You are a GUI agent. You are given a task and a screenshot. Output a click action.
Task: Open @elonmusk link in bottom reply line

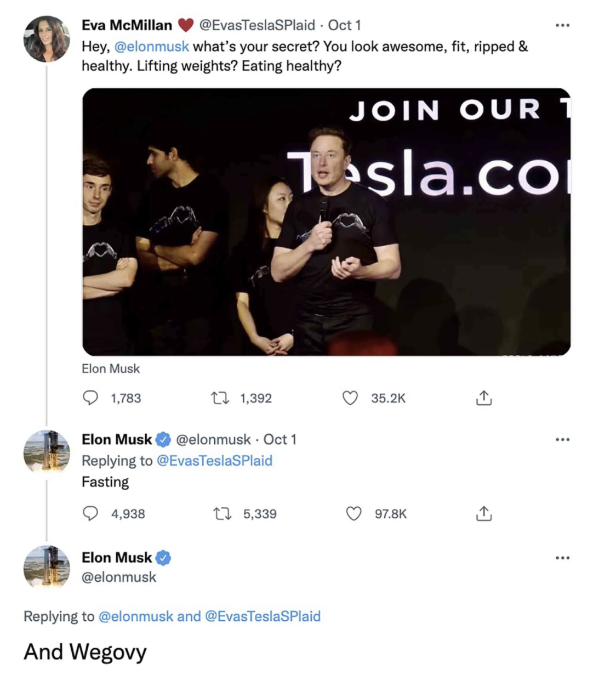pyautogui.click(x=136, y=616)
